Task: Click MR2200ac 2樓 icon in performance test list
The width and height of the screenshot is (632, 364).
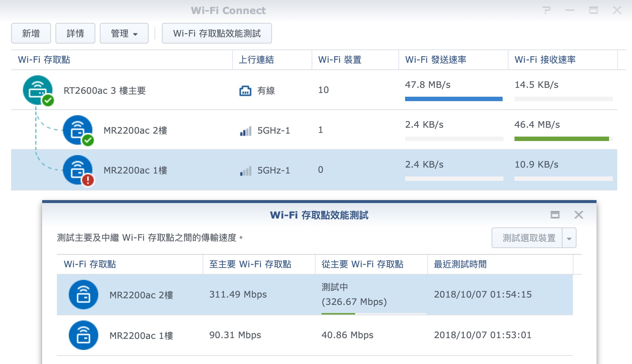Action: pos(84,295)
